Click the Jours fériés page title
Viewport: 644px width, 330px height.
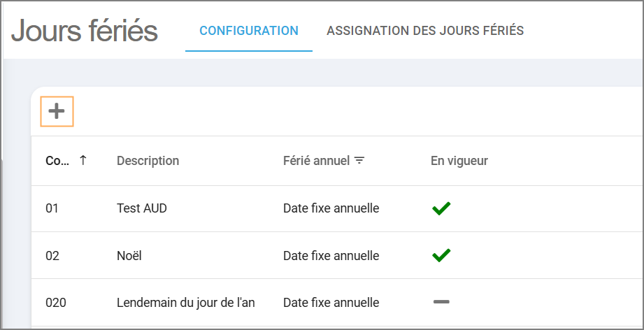[x=85, y=31]
